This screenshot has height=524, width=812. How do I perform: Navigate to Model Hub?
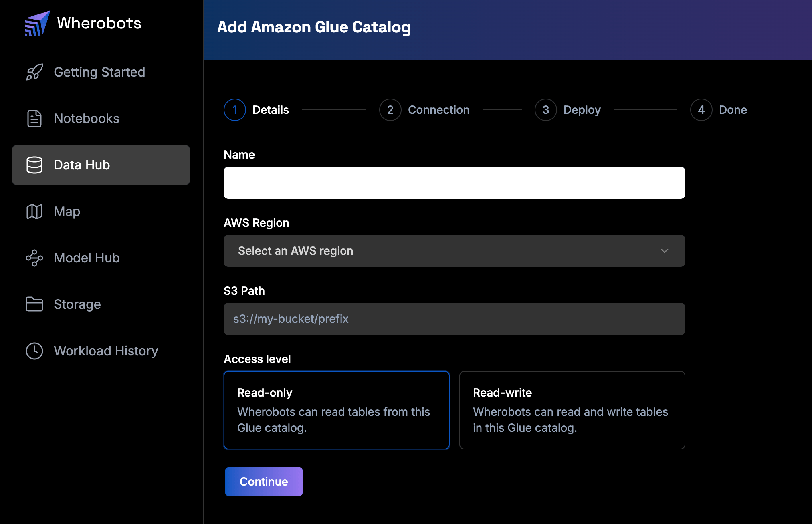pos(101,258)
